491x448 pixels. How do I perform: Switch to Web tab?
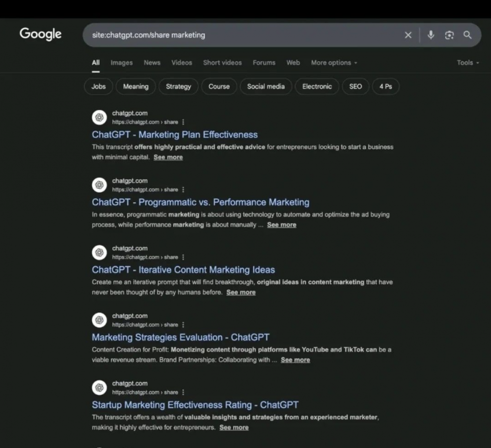click(293, 63)
